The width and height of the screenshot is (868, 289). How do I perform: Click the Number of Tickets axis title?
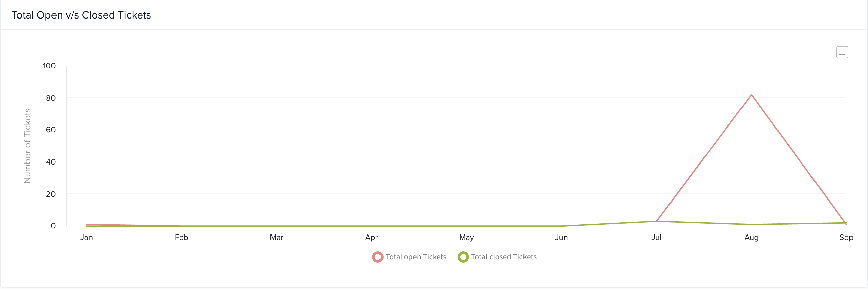[27, 146]
